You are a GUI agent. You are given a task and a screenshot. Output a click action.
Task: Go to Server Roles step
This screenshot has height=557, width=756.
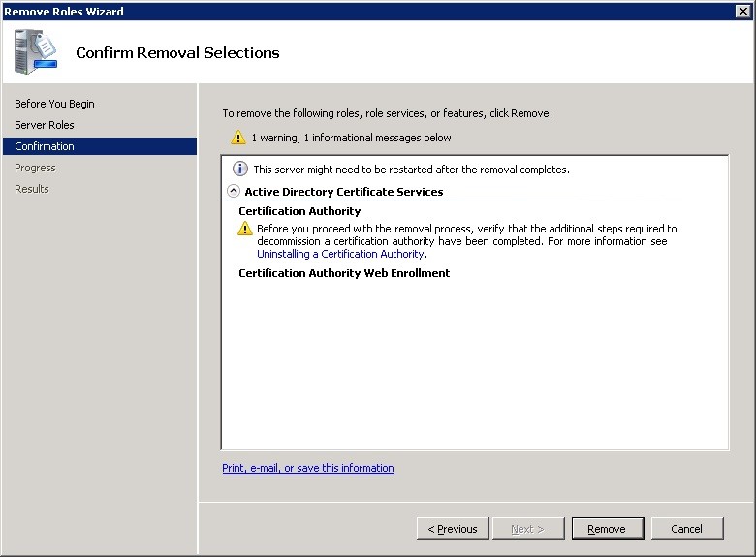pyautogui.click(x=45, y=125)
